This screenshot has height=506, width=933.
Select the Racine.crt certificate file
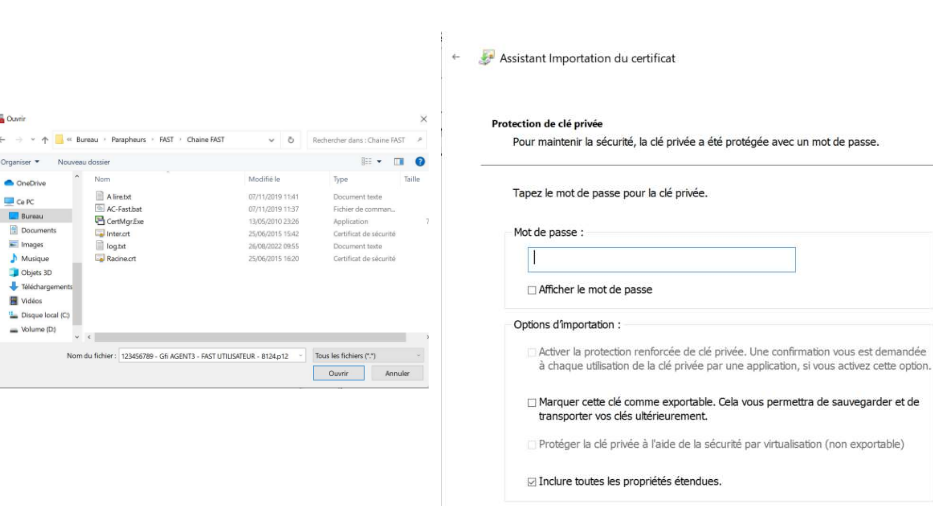tap(121, 258)
